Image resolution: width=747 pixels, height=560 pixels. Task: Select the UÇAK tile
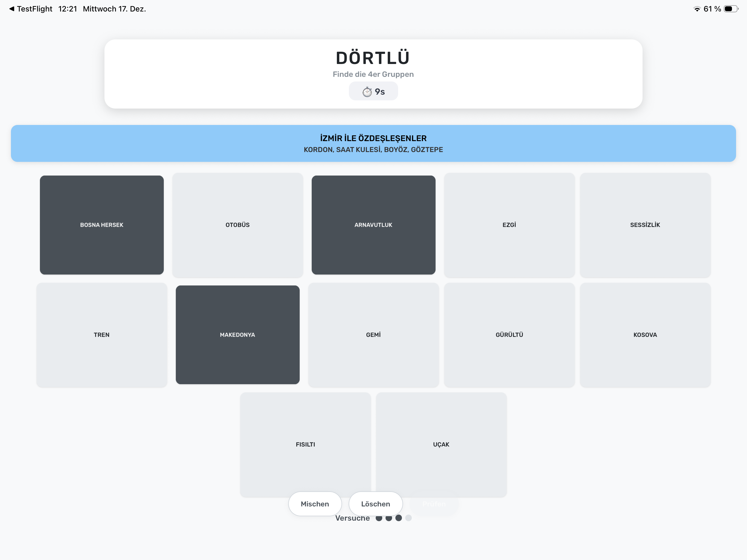(x=441, y=445)
